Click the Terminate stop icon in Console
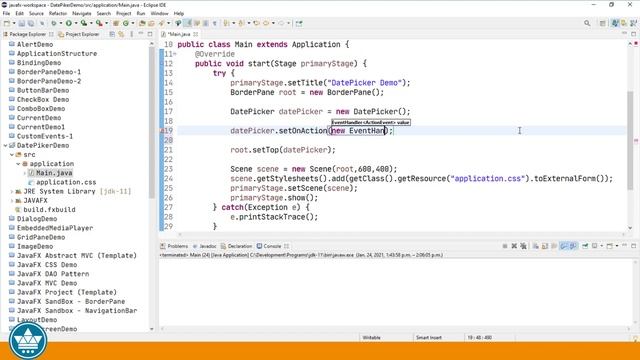This screenshot has width=640, height=360. [x=505, y=246]
